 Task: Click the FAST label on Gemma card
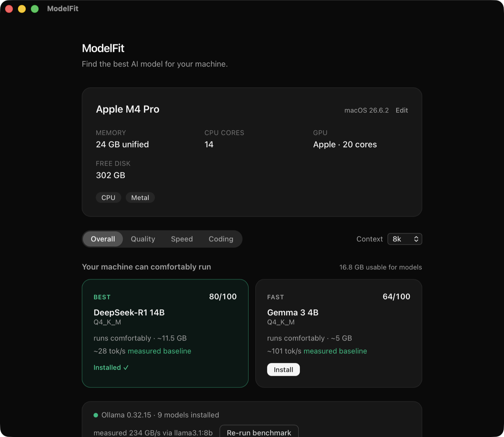point(276,297)
